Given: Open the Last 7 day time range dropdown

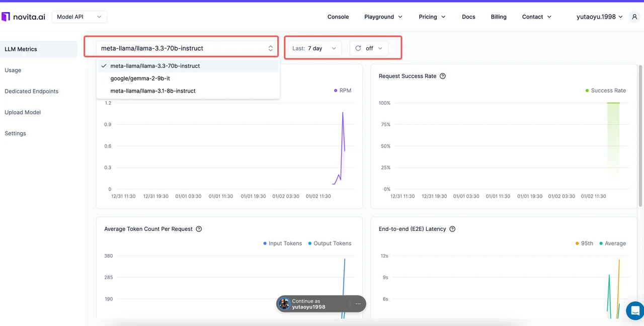Looking at the screenshot, I should click(x=314, y=48).
